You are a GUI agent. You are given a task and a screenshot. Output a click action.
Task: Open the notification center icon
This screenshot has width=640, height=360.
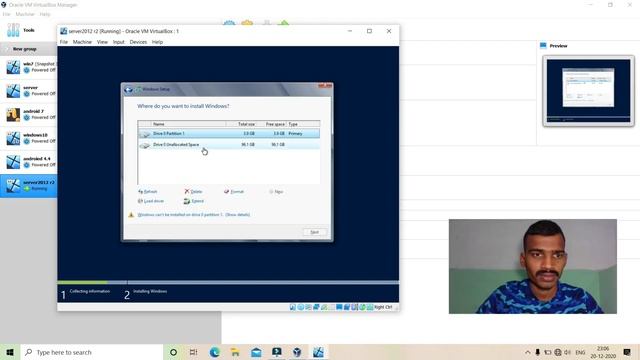(x=627, y=352)
